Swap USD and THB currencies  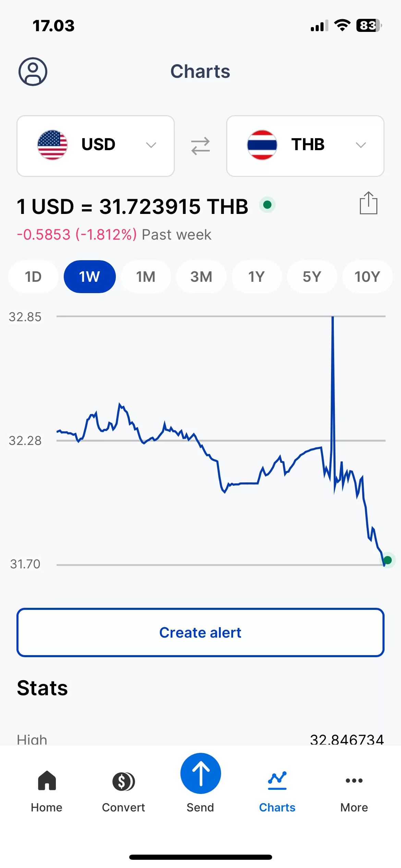coord(200,146)
